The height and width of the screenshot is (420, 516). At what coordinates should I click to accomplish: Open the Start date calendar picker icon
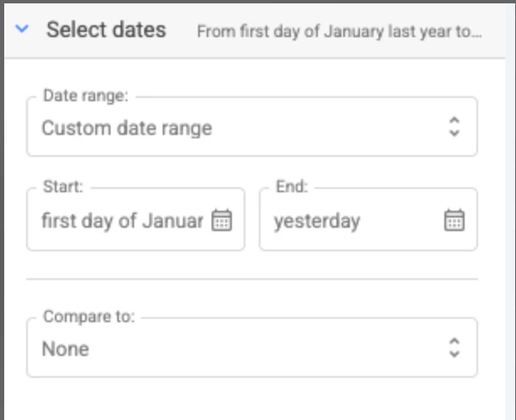point(222,221)
